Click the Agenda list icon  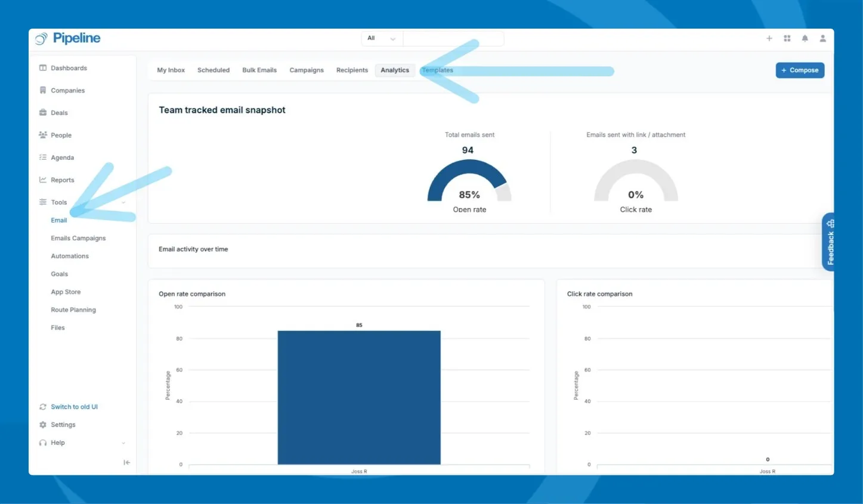(x=43, y=157)
